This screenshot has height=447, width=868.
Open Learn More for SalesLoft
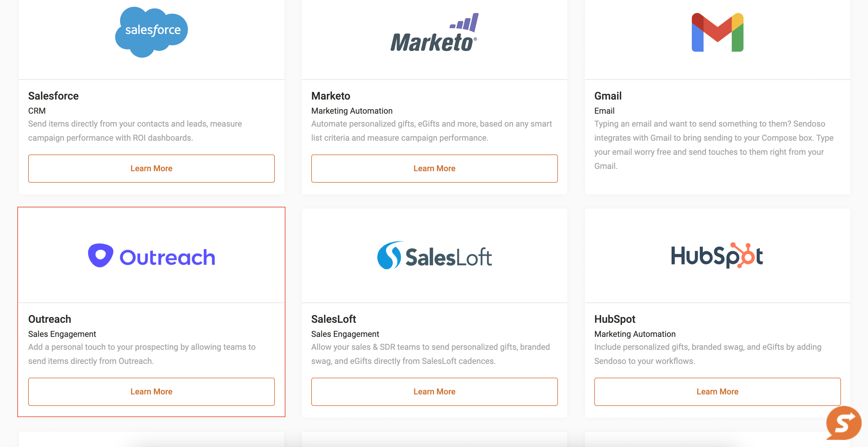click(x=434, y=392)
